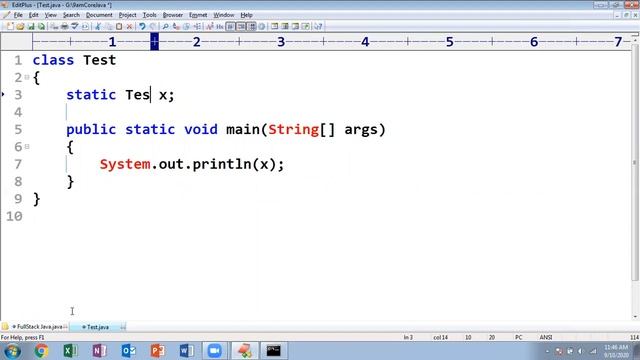Run spell check from the toolbar checkmark icon
The image size is (640, 360).
[75, 27]
